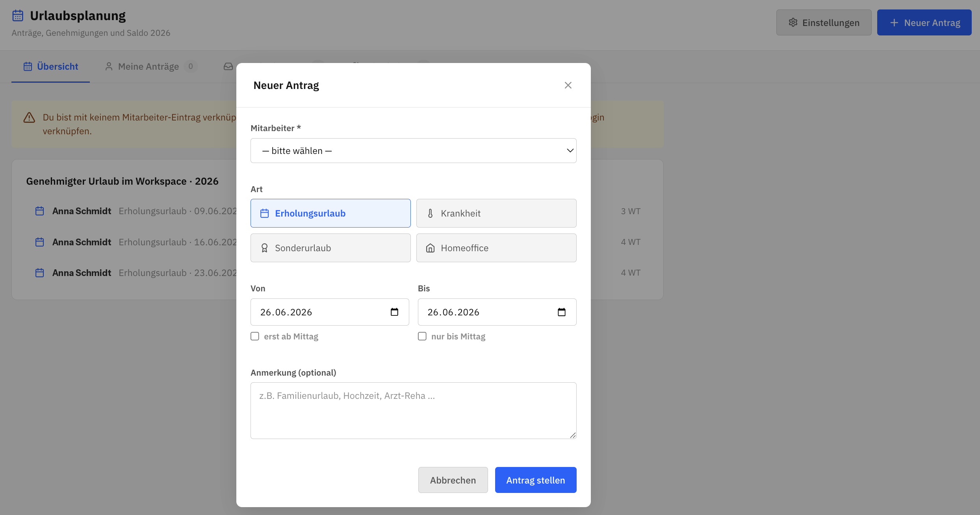The width and height of the screenshot is (980, 515).
Task: Click the person icon on Meine Anträge
Action: pyautogui.click(x=109, y=66)
